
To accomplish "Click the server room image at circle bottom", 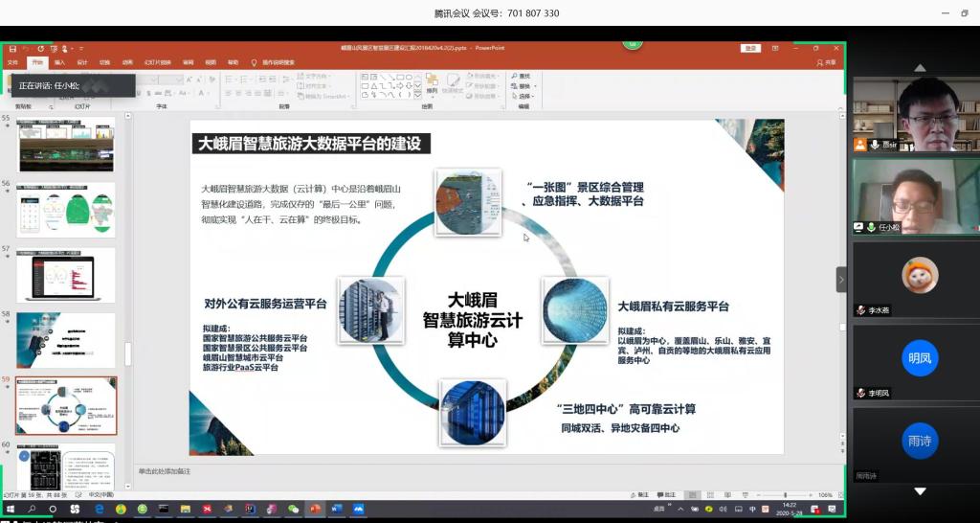I will click(x=473, y=413).
